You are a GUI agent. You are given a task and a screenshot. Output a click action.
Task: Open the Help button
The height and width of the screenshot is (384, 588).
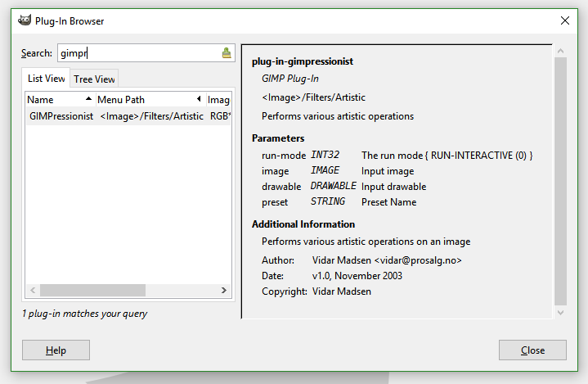(x=56, y=350)
